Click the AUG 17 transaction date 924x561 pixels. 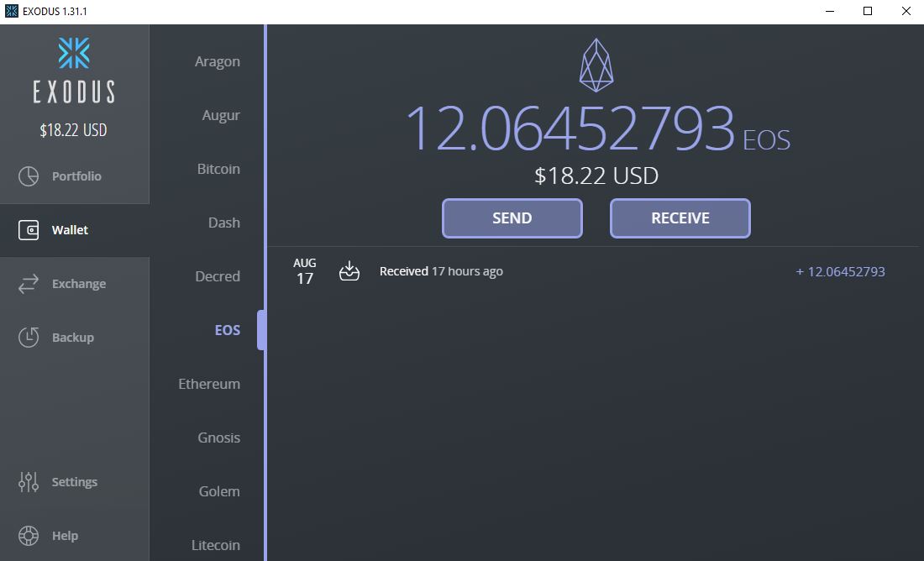[305, 271]
